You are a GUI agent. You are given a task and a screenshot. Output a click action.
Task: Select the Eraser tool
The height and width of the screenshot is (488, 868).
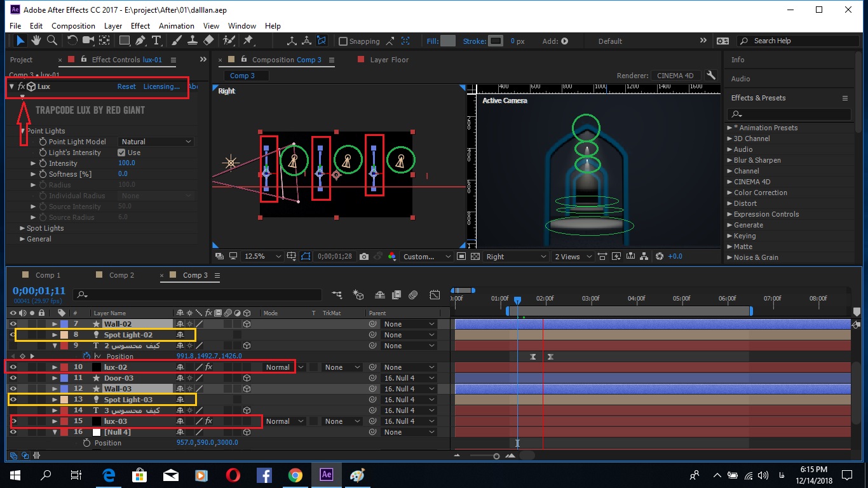click(208, 41)
